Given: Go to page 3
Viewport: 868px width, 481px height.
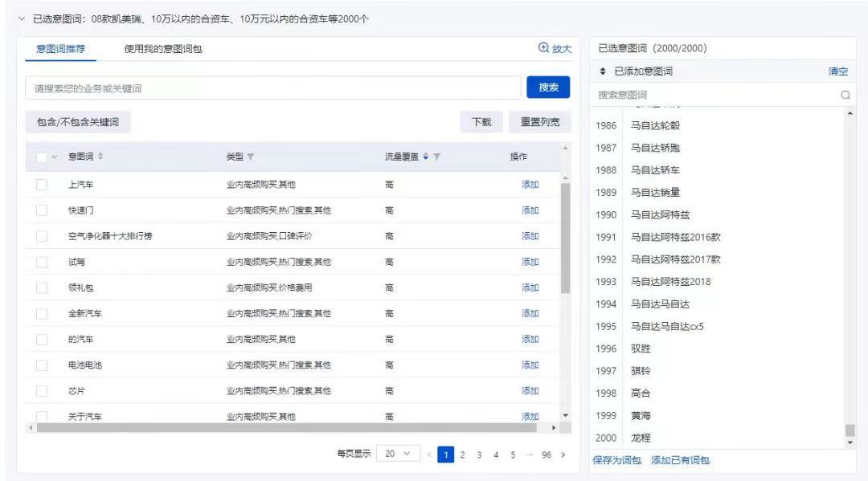Looking at the screenshot, I should point(479,455).
